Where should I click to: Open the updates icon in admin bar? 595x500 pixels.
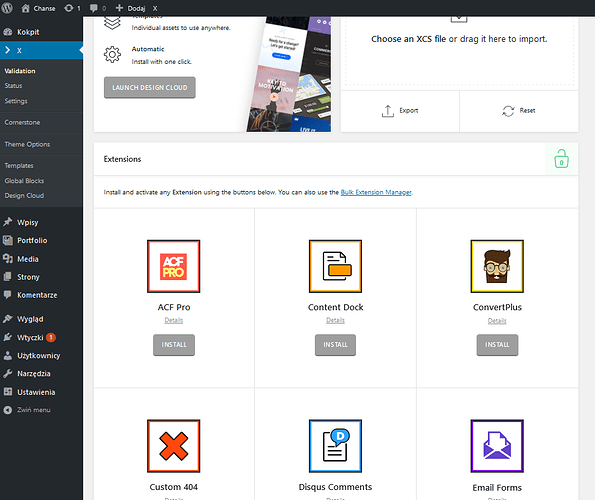click(72, 8)
